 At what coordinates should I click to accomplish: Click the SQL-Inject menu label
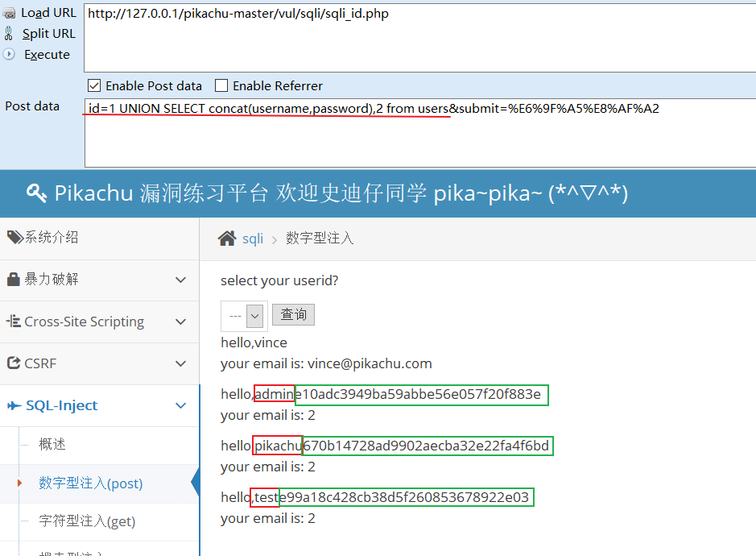[62, 405]
